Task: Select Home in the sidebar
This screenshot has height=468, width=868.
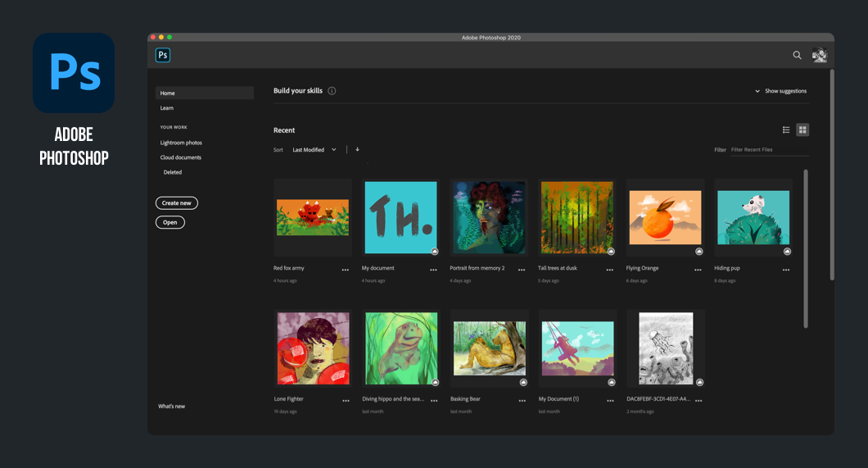Action: [205, 93]
